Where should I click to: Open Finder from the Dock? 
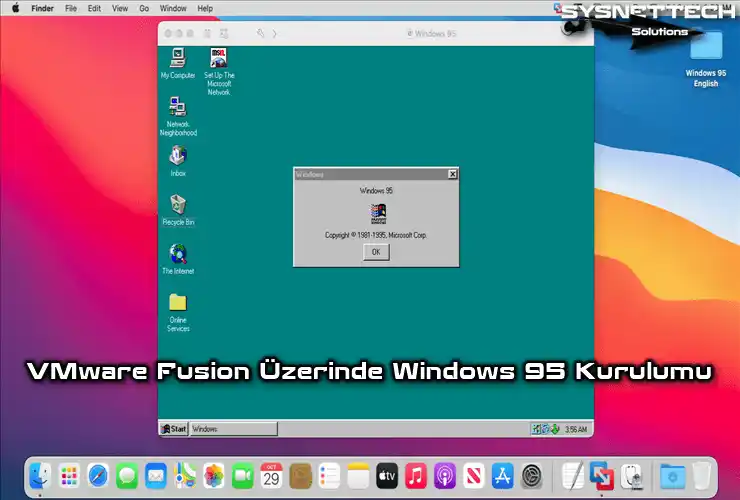coord(40,475)
